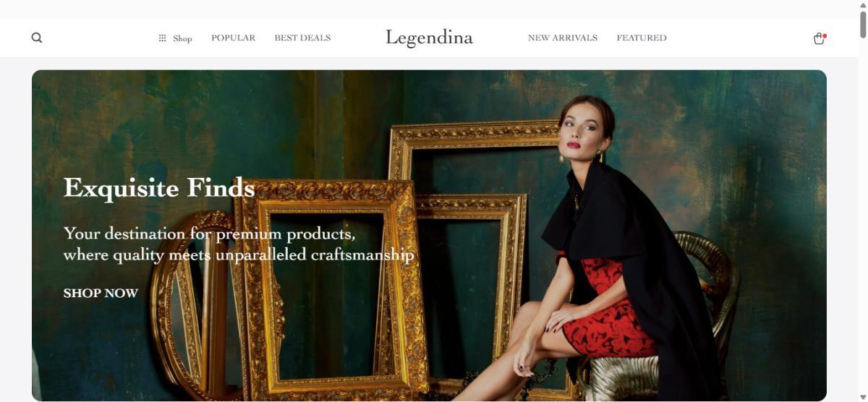868x402 pixels.
Task: Open the FEATURED nav item
Action: (x=642, y=38)
